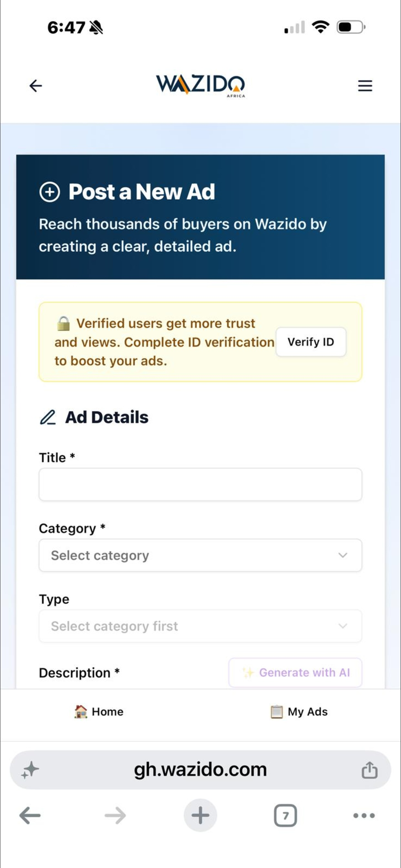Tap the back arrow beside Wazido logo

point(36,86)
